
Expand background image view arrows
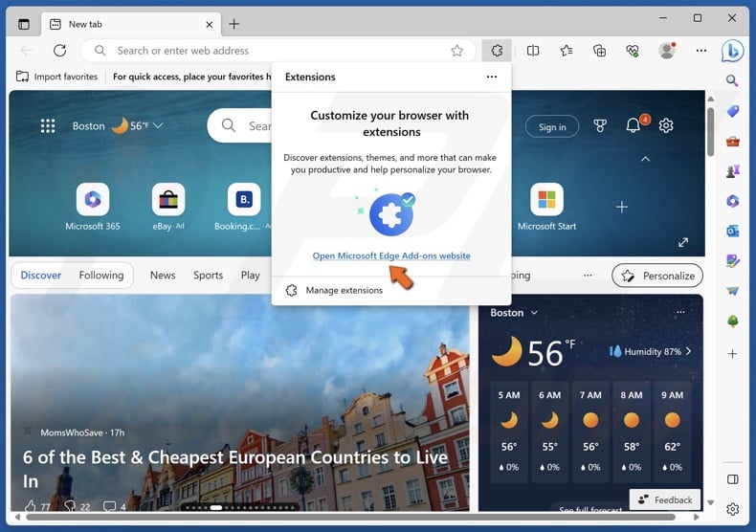pos(683,242)
